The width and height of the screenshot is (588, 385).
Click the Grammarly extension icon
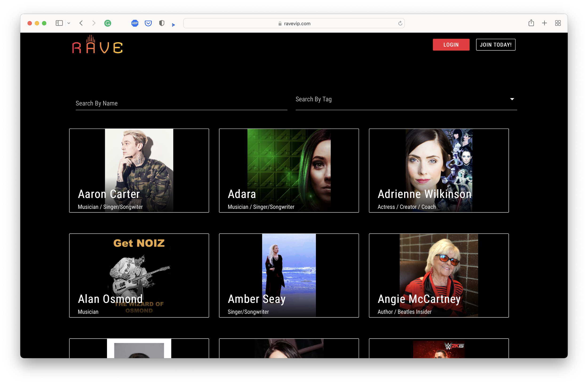[x=108, y=23]
